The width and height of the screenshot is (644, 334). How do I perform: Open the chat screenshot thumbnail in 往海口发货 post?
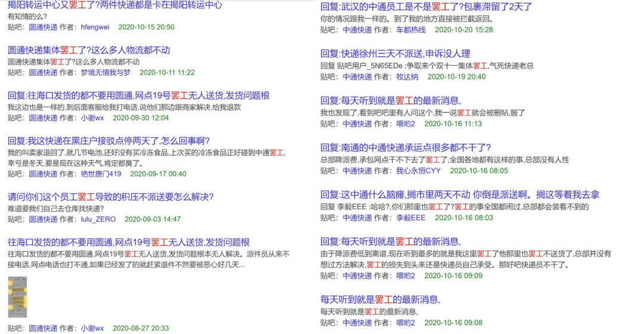[17, 297]
